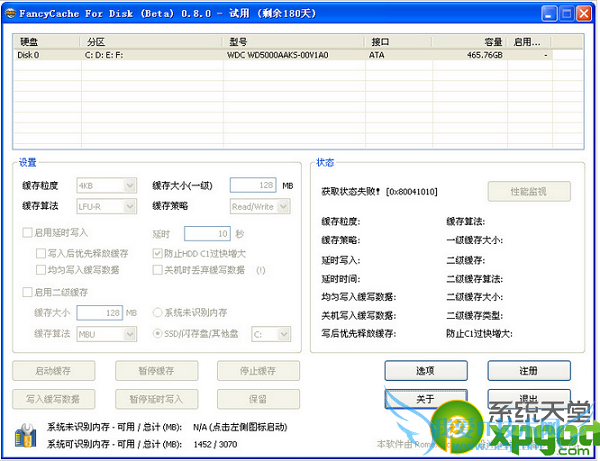Click the 接口 column header
The width and height of the screenshot is (600, 461).
pos(398,42)
